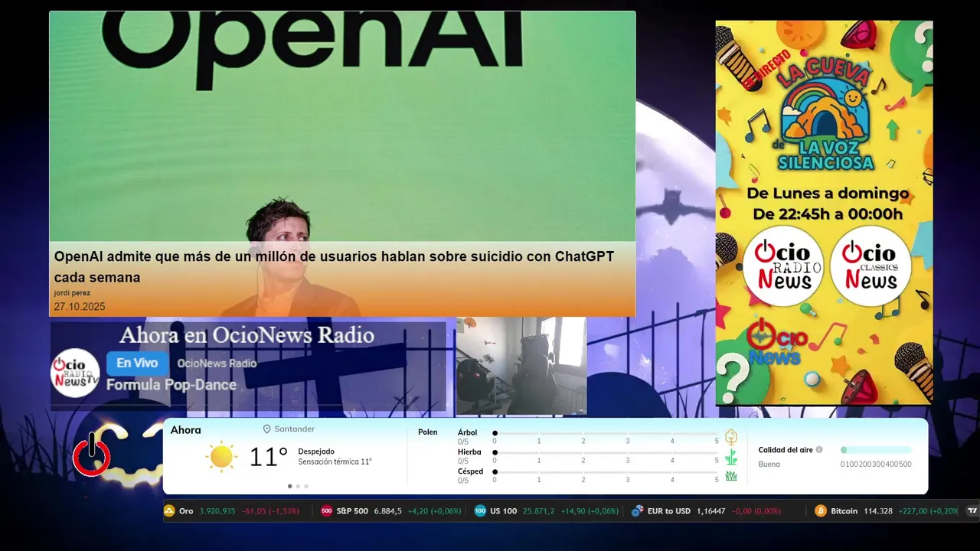Click the De Lunes a domingo schedule text
Viewport: 980px width, 551px height.
(828, 194)
